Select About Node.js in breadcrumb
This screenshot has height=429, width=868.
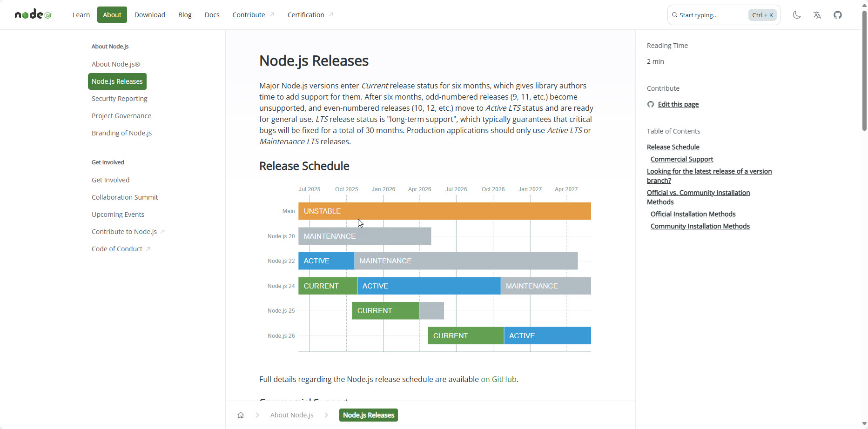(x=292, y=415)
